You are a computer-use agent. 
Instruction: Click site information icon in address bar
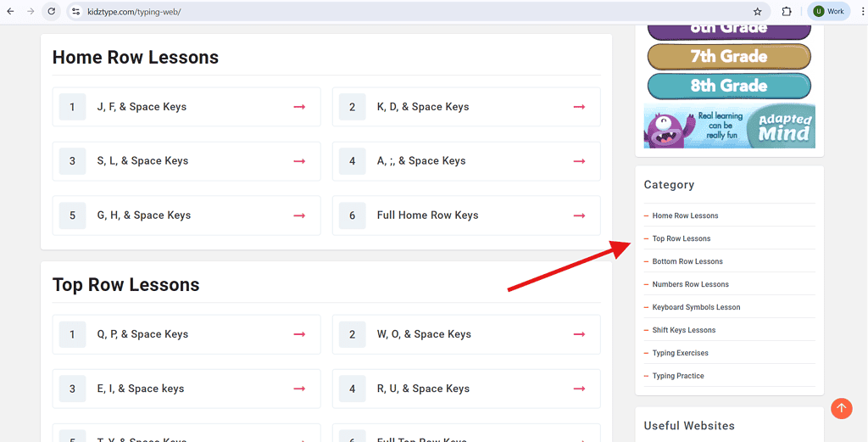[76, 11]
